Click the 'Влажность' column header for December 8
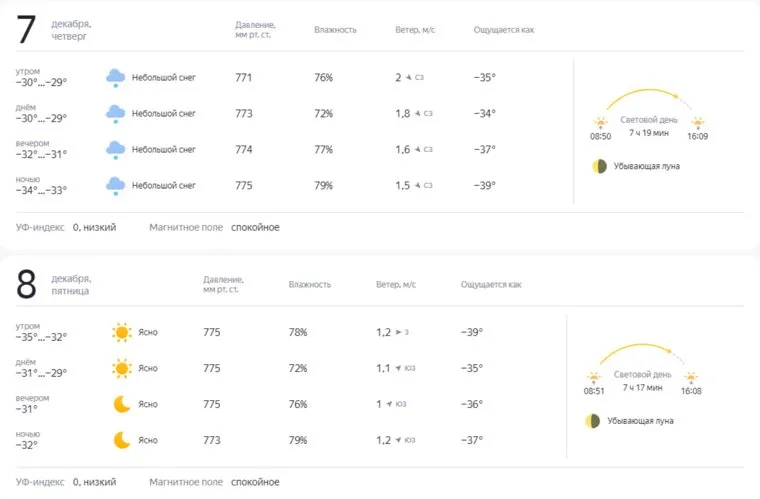 [310, 285]
